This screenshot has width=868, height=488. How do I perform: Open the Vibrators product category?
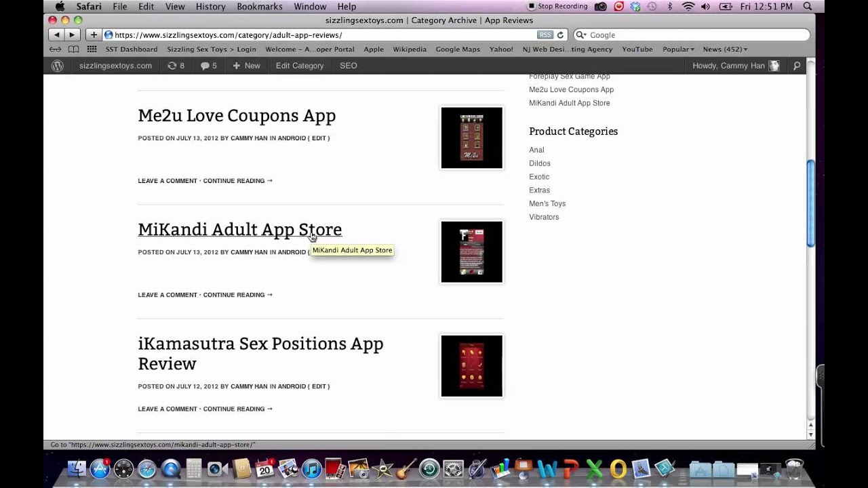[x=544, y=217]
